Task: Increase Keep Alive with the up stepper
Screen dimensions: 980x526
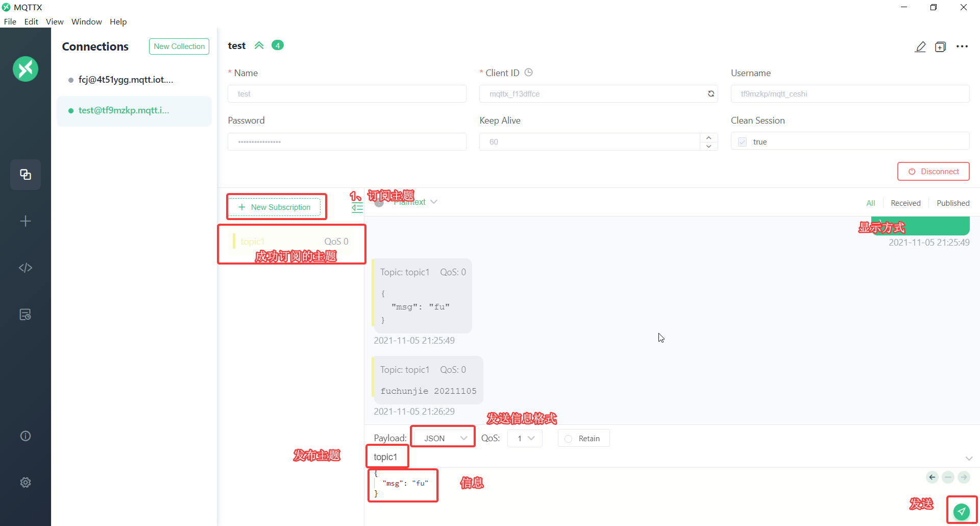Action: click(x=708, y=137)
